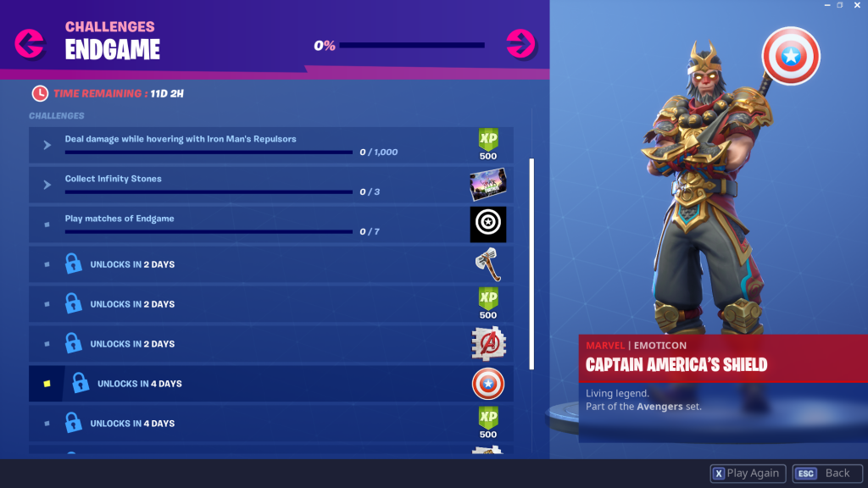This screenshot has height=488, width=868.
Task: Click the red time remaining clock icon
Action: pos(40,93)
